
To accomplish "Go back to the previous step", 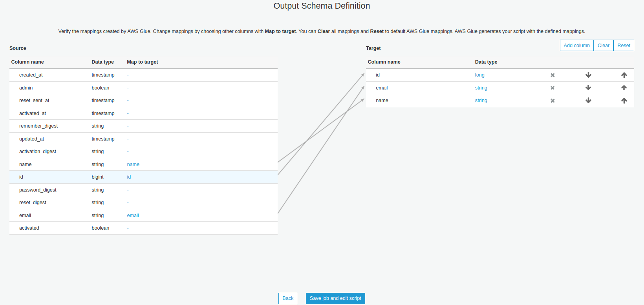I will click(288, 298).
